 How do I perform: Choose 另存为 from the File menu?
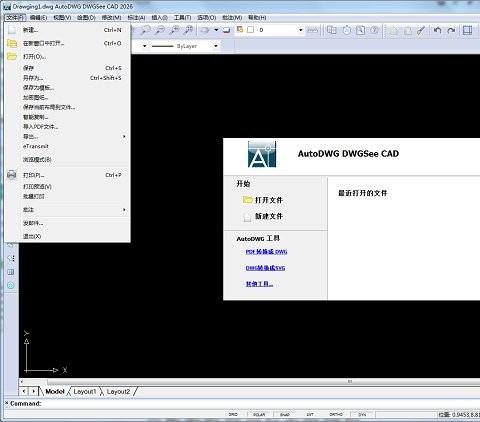pyautogui.click(x=67, y=78)
